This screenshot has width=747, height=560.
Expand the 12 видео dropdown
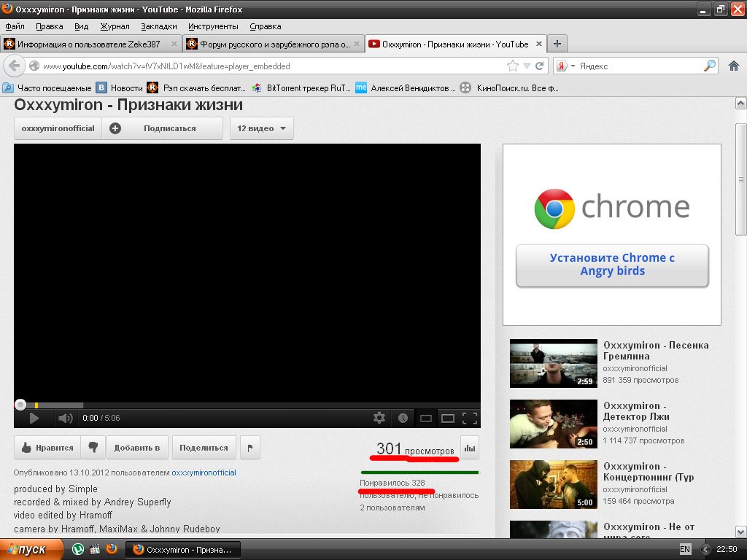click(262, 128)
